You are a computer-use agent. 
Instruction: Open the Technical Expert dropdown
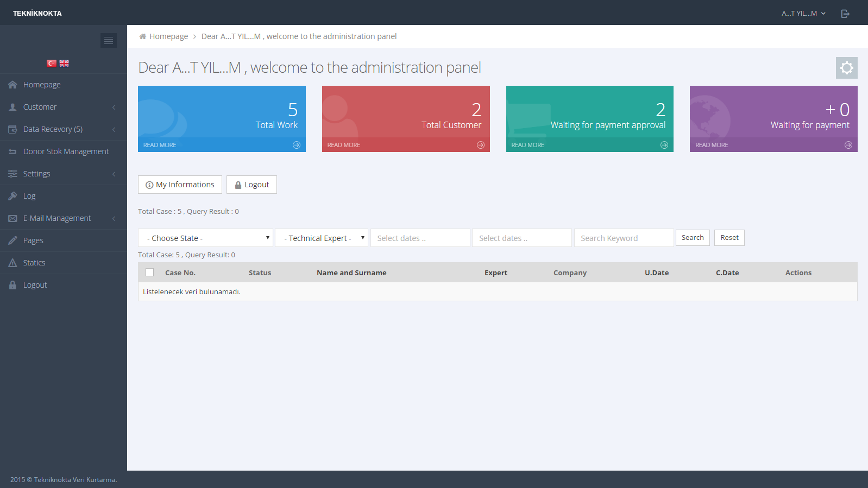pos(322,238)
